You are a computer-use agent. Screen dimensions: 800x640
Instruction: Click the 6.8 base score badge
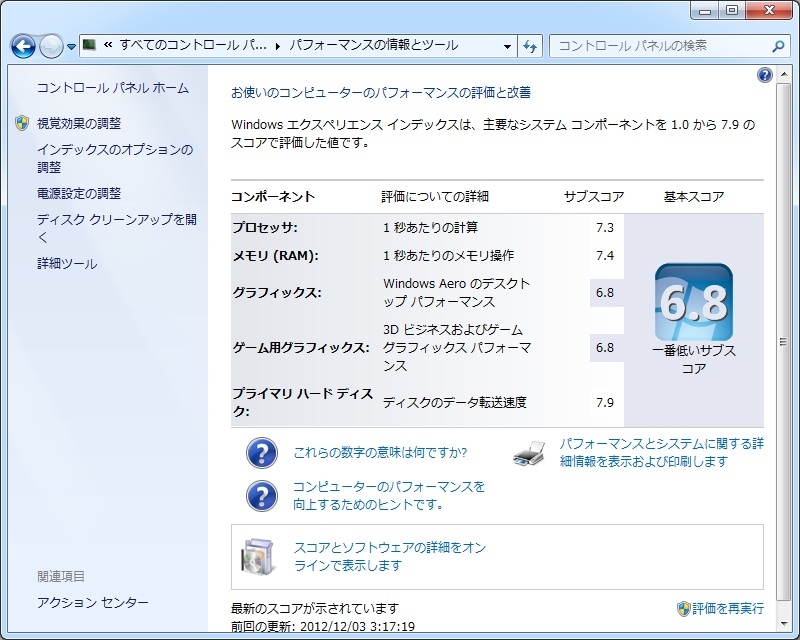click(693, 302)
